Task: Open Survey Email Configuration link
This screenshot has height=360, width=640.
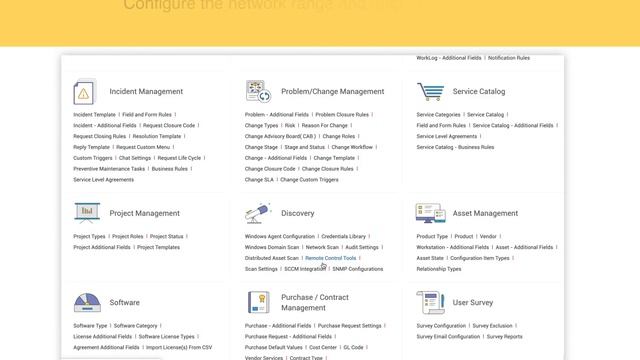Action: 448,337
